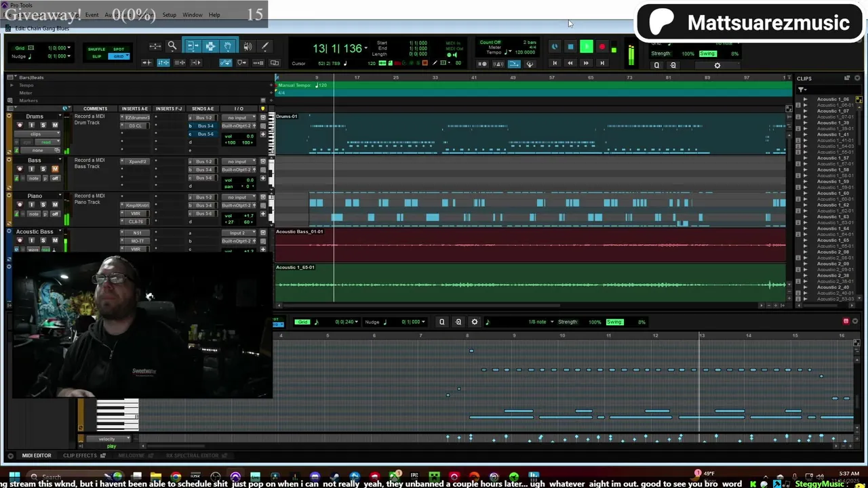
Task: Solo the Drums track
Action: pos(43,125)
